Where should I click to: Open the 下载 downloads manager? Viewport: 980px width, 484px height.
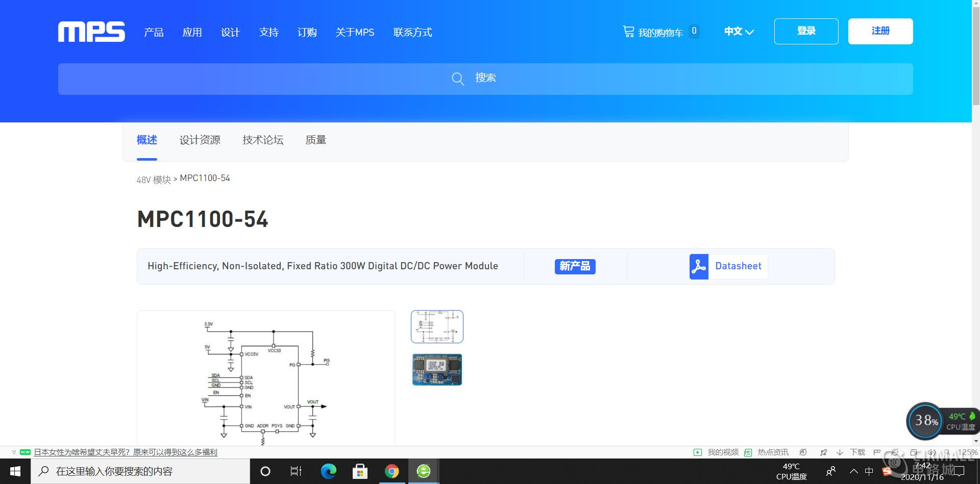pos(851,452)
